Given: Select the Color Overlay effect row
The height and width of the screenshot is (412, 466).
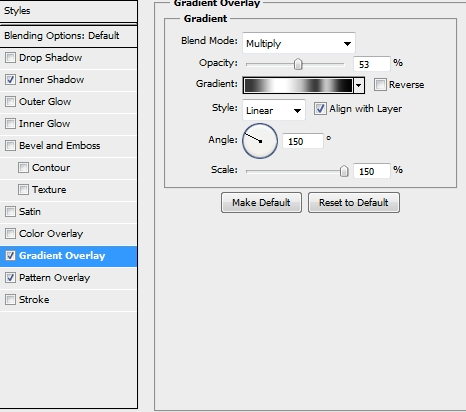Looking at the screenshot, I should coord(68,234).
